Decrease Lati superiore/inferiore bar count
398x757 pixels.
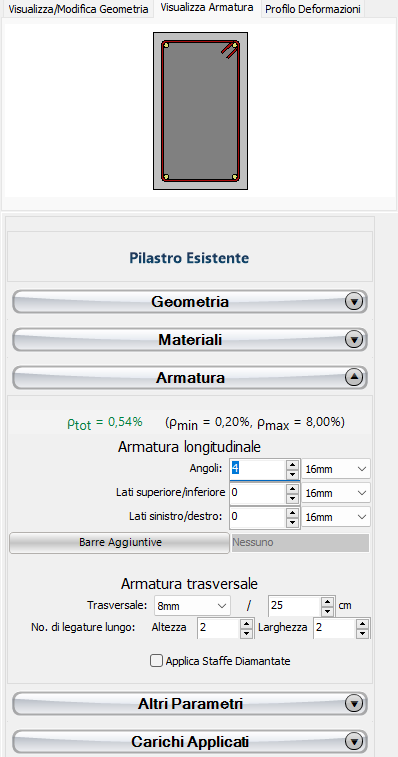(x=292, y=498)
